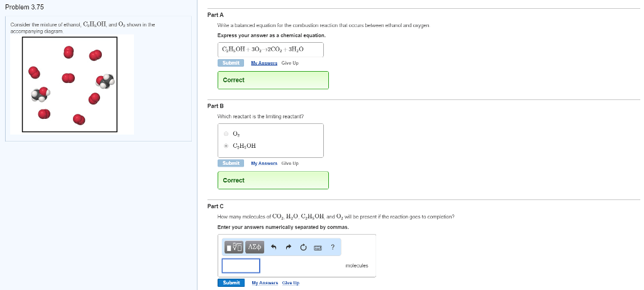The image size is (644, 290).
Task: Click the question mark help icon
Action: pos(333,247)
